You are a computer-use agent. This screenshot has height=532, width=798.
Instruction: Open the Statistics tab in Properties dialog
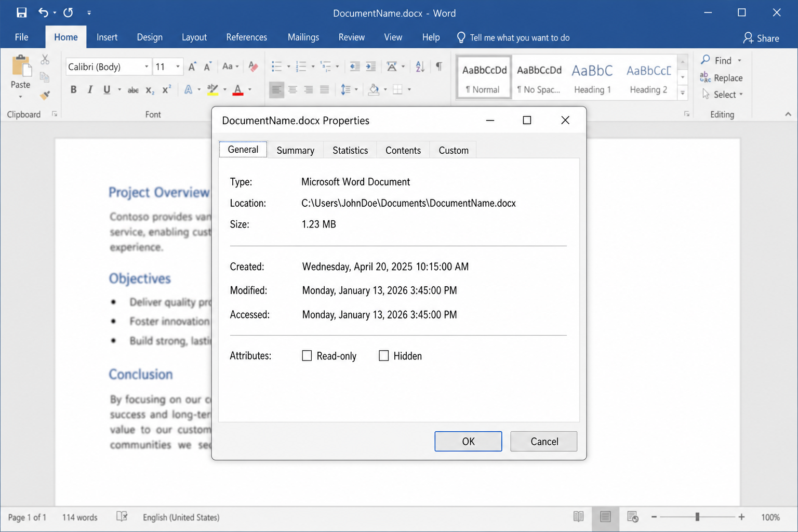350,150
